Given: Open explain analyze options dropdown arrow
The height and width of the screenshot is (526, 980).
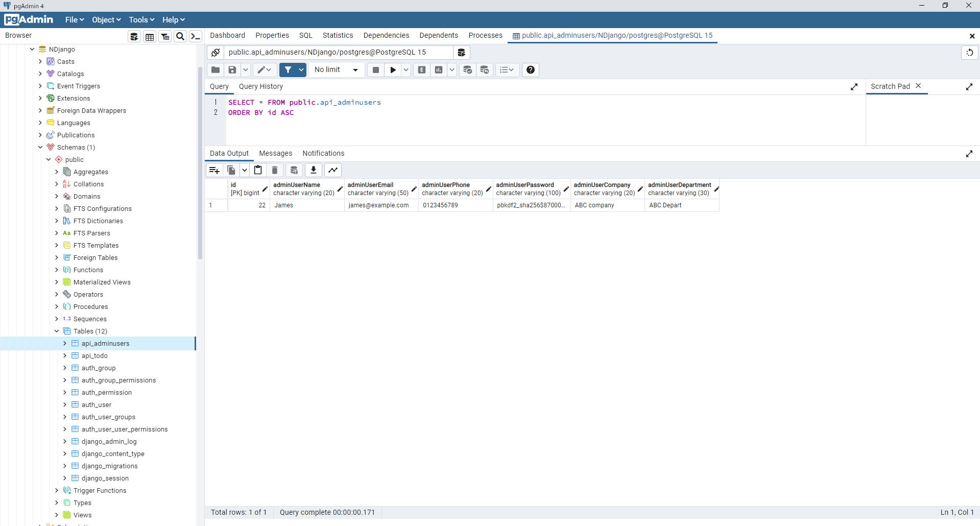Looking at the screenshot, I should pos(452,70).
